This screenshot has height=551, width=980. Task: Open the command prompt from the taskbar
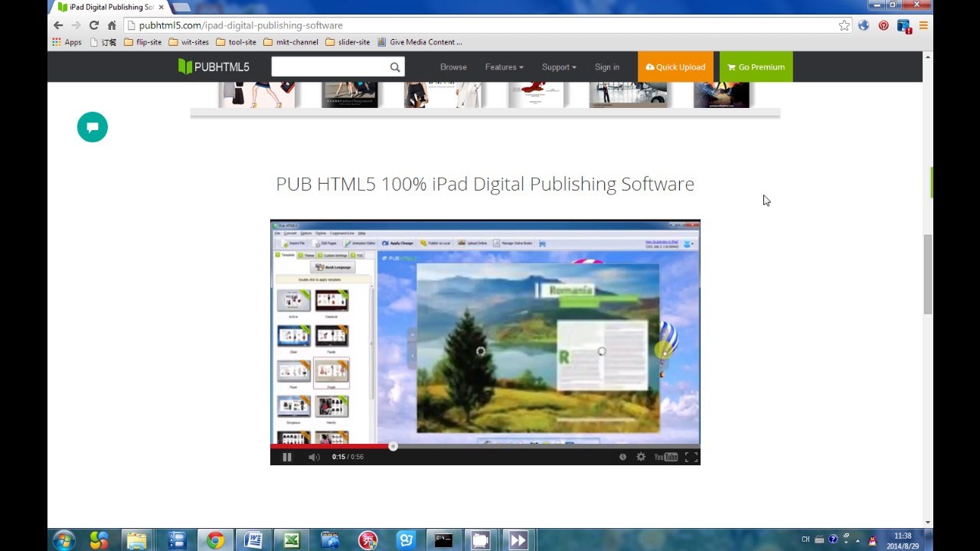tap(443, 540)
